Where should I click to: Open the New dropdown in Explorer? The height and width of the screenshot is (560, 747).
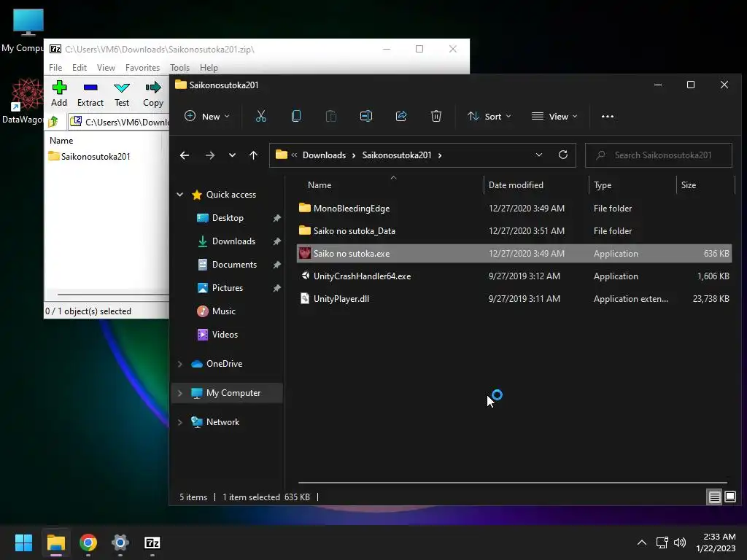pyautogui.click(x=207, y=116)
